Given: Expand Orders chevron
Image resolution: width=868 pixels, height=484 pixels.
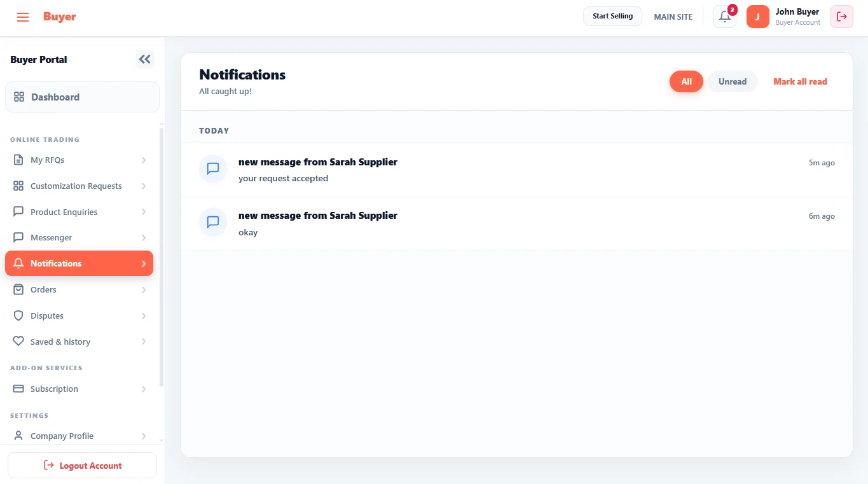Looking at the screenshot, I should [x=144, y=290].
